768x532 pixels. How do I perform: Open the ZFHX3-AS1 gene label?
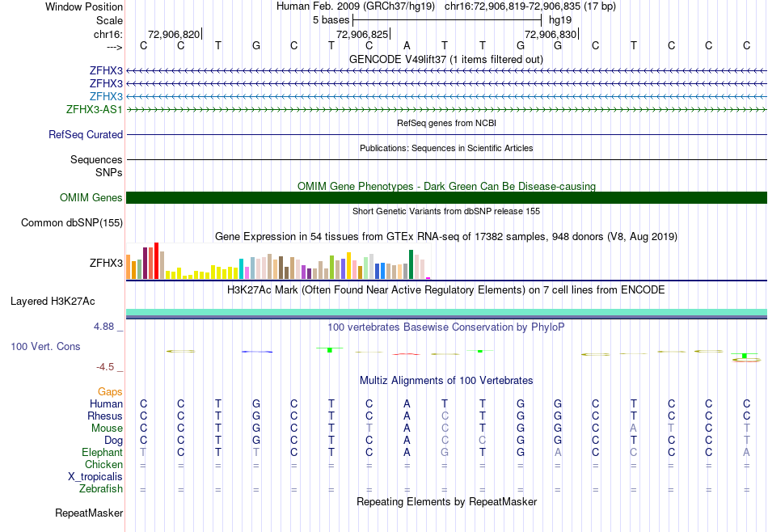(94, 109)
